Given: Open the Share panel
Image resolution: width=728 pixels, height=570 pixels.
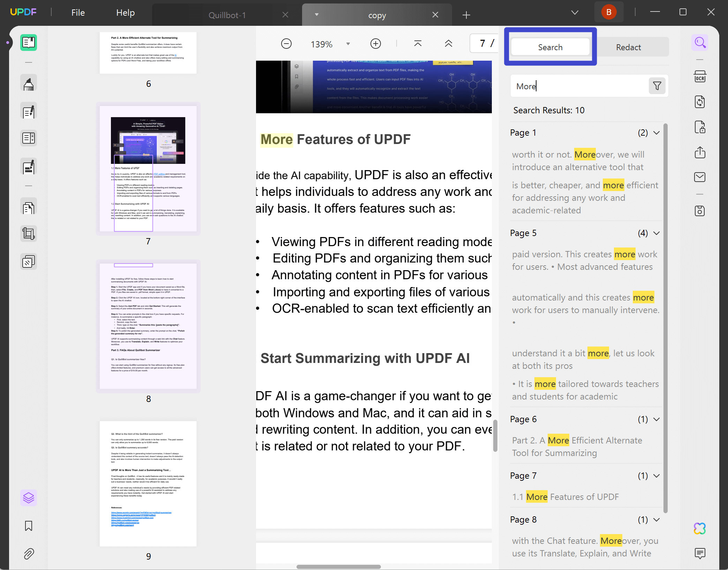Looking at the screenshot, I should 700,153.
